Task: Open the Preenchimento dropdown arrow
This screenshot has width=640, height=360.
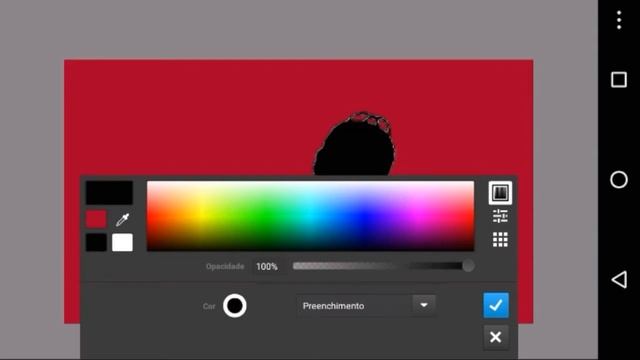Action: (x=424, y=305)
